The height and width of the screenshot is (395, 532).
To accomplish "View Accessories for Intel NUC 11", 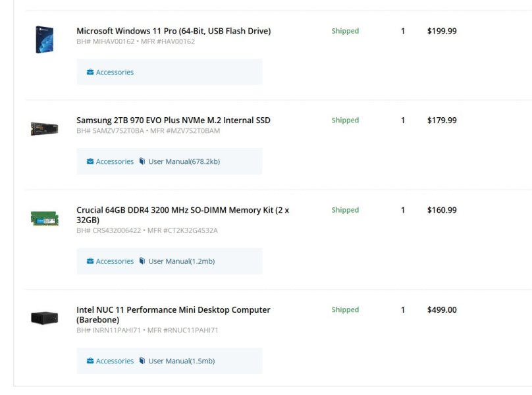I will [x=115, y=361].
